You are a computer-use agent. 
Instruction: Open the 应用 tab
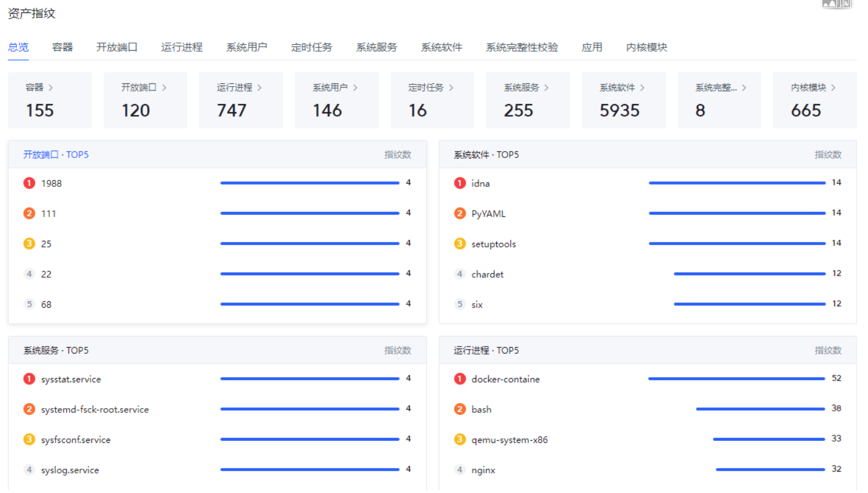[x=592, y=47]
